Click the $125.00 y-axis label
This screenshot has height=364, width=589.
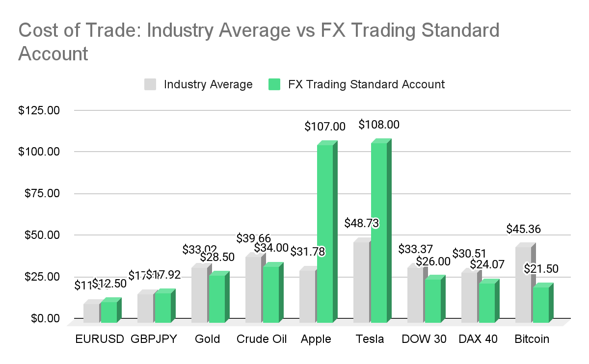click(39, 110)
